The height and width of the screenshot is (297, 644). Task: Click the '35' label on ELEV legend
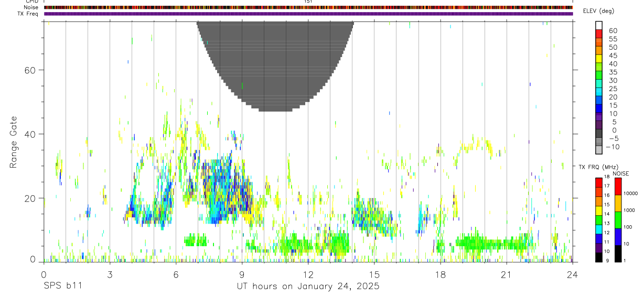[x=613, y=72]
